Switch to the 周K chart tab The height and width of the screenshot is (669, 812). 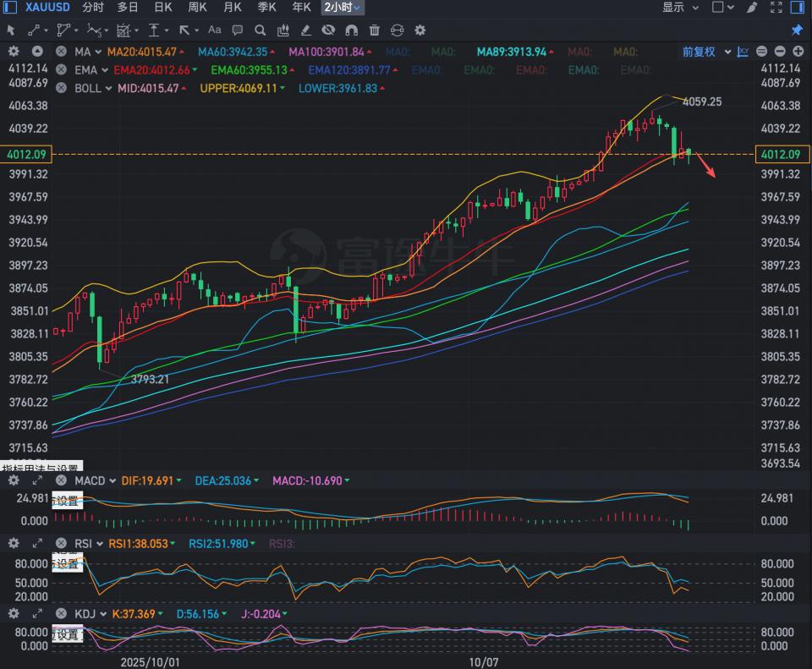pos(197,8)
